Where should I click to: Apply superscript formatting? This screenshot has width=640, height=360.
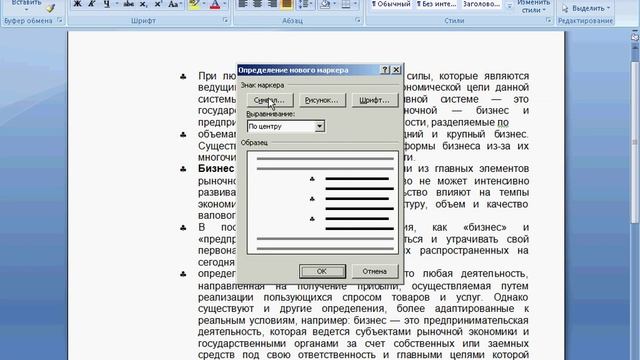point(158,4)
